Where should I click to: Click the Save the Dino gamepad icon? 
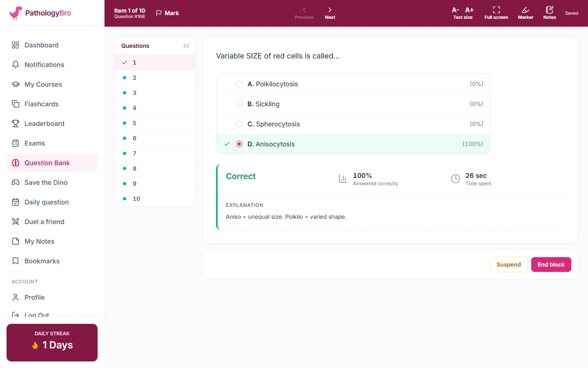[16, 182]
